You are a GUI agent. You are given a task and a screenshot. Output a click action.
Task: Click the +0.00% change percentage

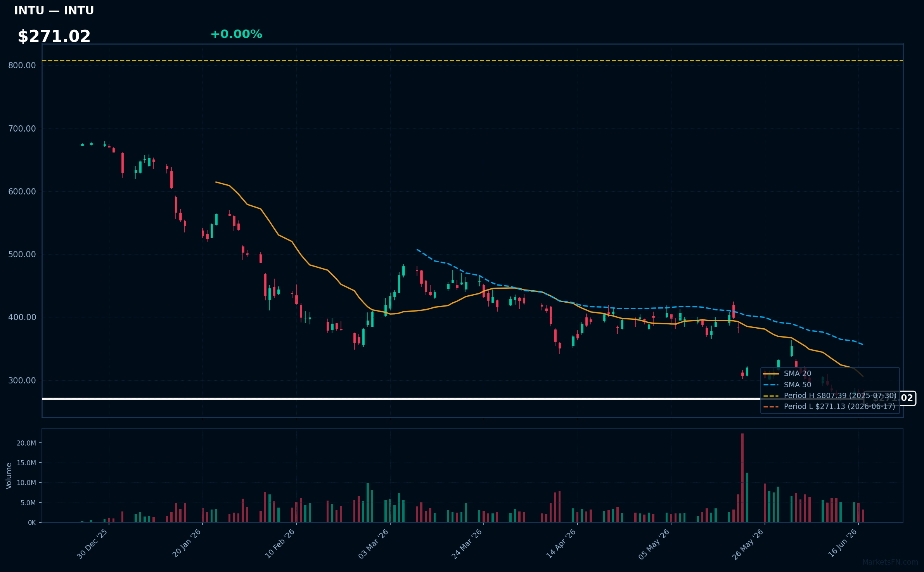[236, 34]
